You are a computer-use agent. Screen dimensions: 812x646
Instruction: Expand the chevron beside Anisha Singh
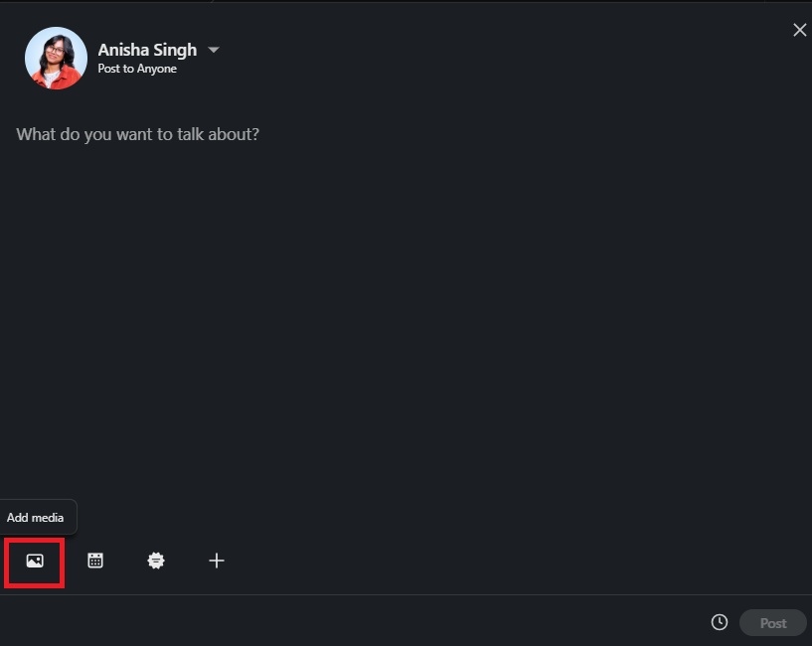click(214, 50)
